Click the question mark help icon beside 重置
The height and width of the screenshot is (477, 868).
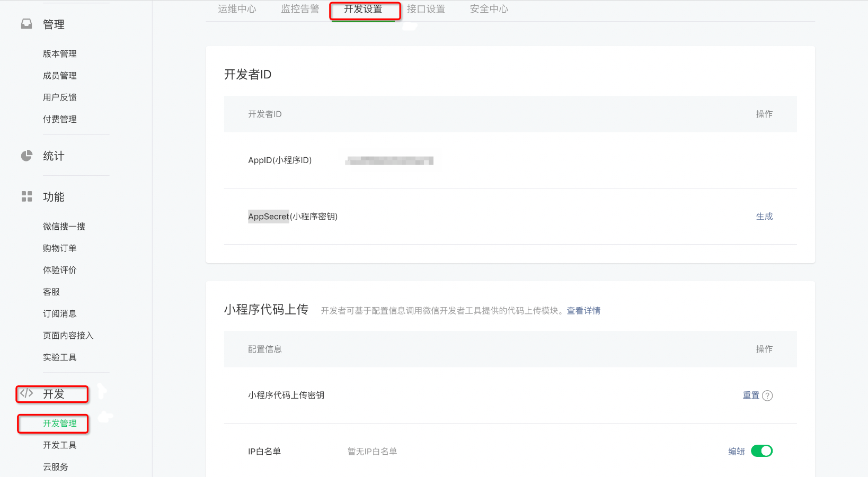[x=767, y=395]
